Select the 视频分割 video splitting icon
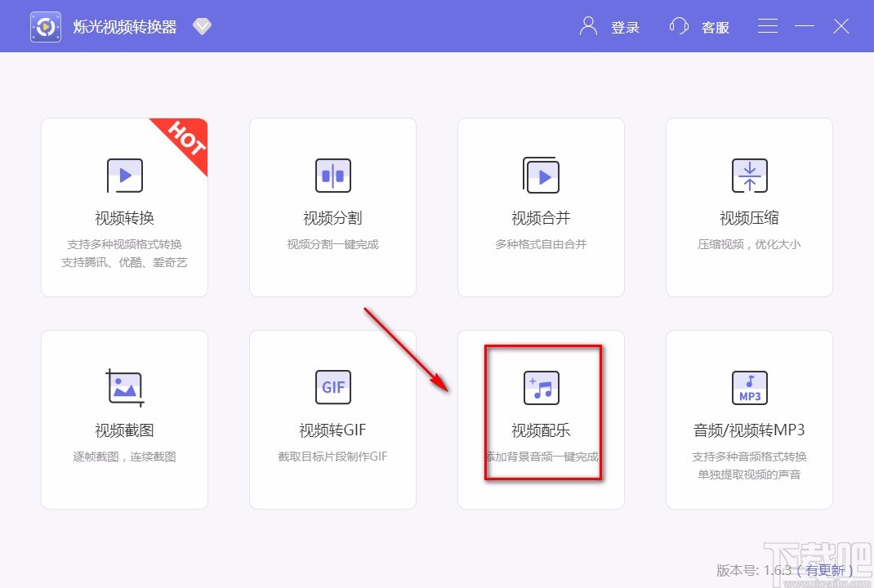Screen dimensions: 874x588 [332, 175]
